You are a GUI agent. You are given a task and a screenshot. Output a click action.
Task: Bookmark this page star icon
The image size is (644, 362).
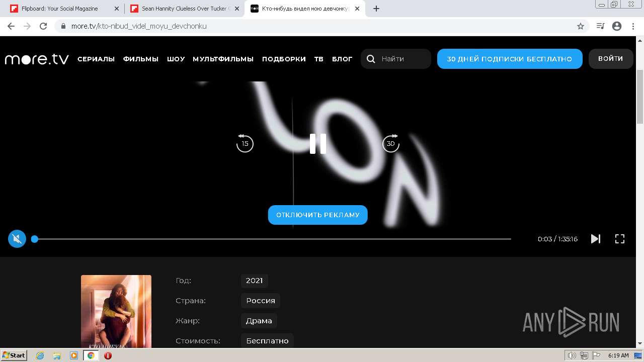coord(581,26)
